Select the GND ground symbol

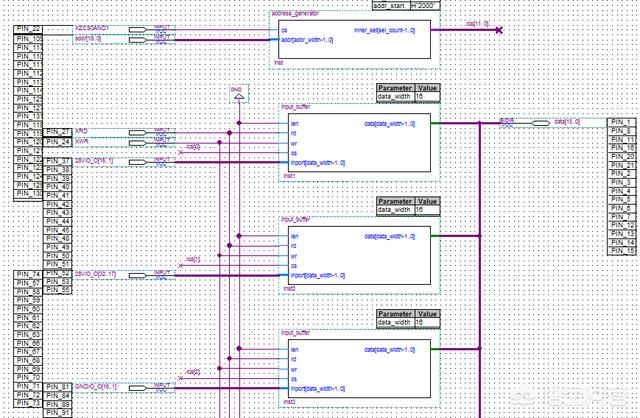(237, 94)
